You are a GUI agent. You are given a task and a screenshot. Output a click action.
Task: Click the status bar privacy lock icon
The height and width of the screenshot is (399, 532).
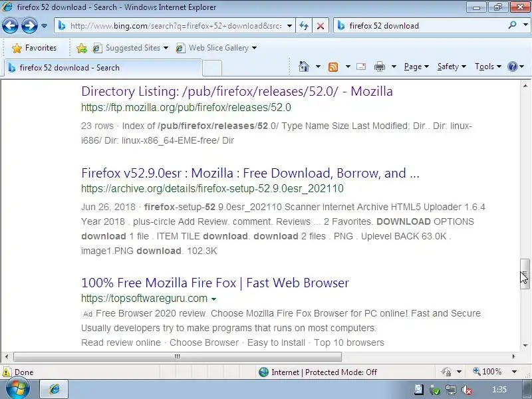(446, 372)
